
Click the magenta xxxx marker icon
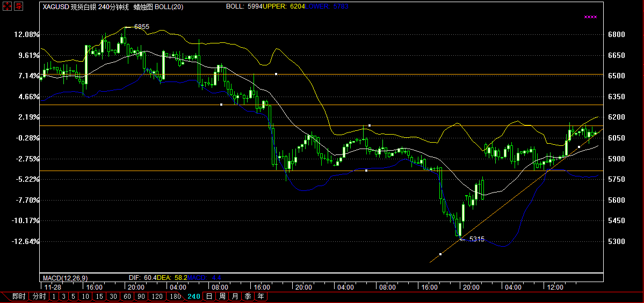pos(590,17)
